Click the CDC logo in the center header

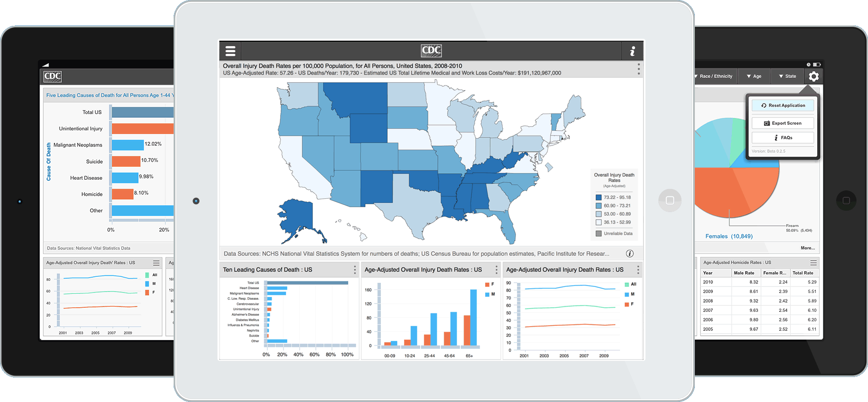tap(431, 51)
